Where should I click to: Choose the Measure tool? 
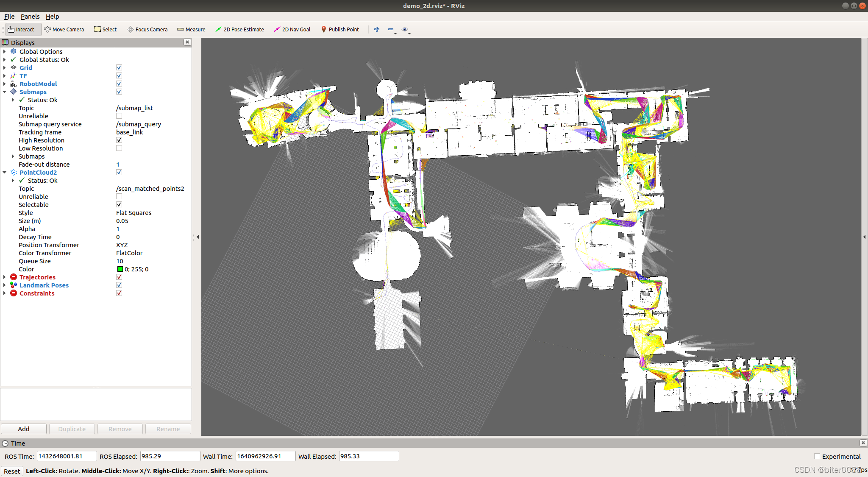pos(191,29)
